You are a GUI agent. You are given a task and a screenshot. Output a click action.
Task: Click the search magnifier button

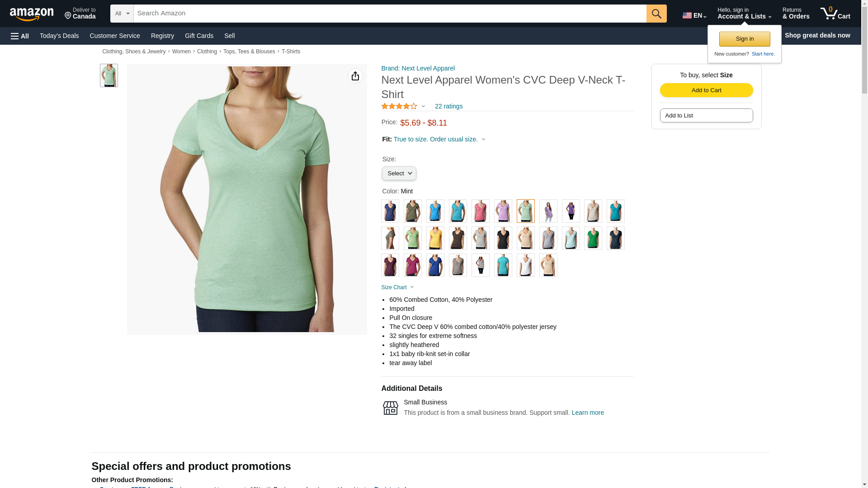point(656,14)
